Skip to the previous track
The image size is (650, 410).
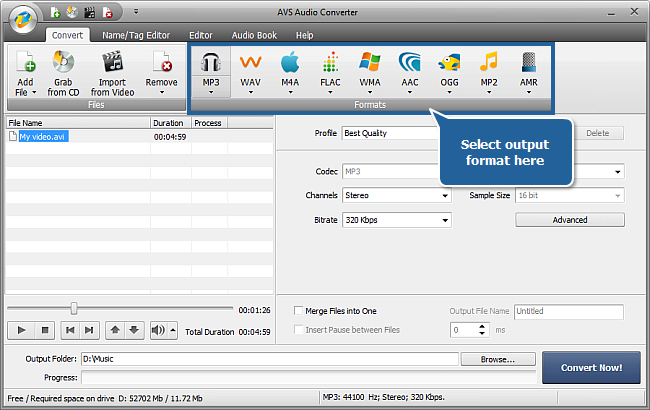[x=70, y=330]
